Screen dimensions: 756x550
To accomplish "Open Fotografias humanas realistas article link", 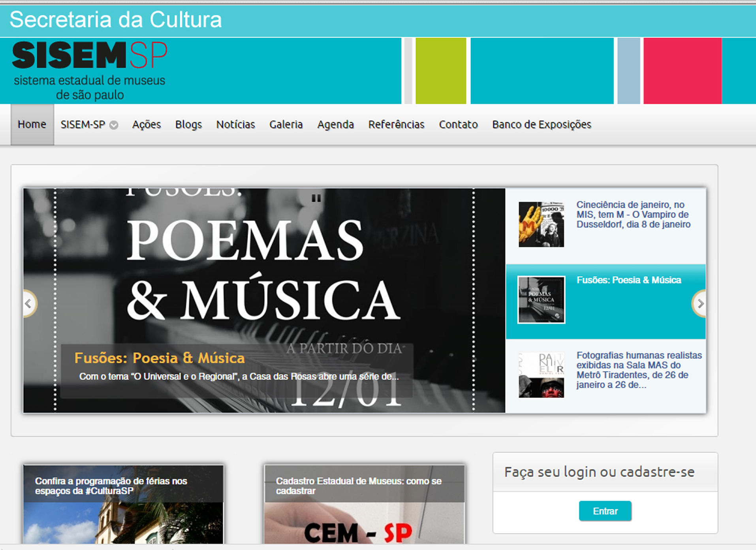I will pyautogui.click(x=639, y=370).
